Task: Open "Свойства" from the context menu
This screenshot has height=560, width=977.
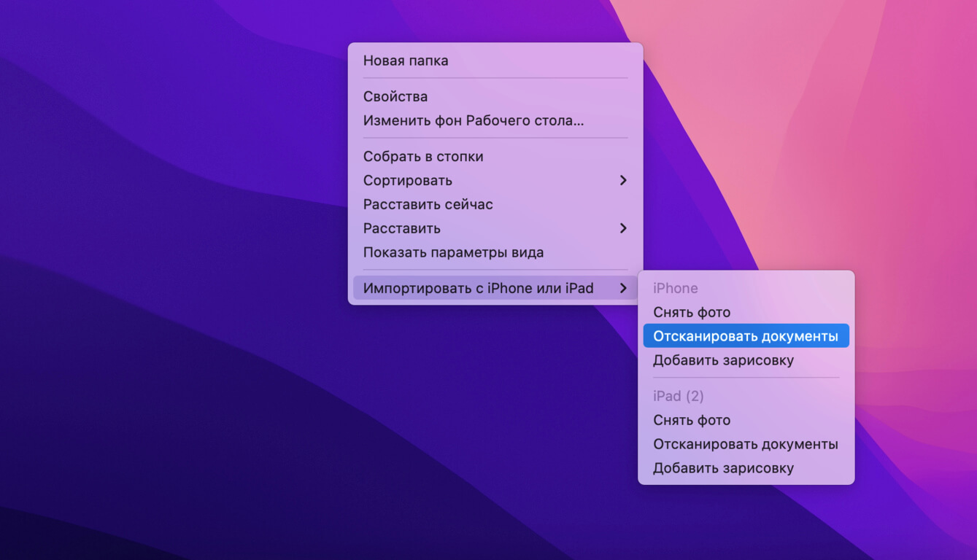Action: click(x=395, y=96)
